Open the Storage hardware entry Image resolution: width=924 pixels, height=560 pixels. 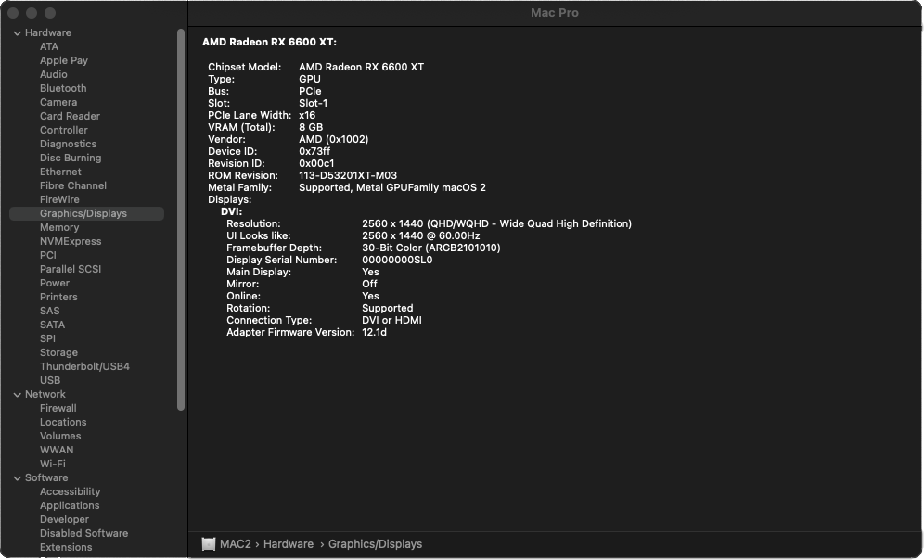point(58,352)
